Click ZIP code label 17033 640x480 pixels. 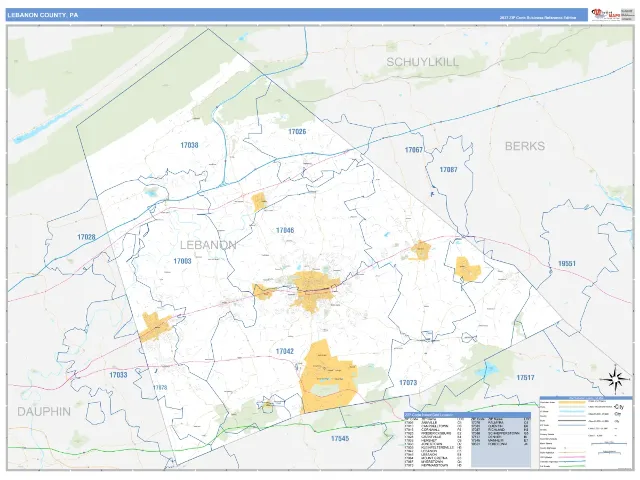(118, 375)
